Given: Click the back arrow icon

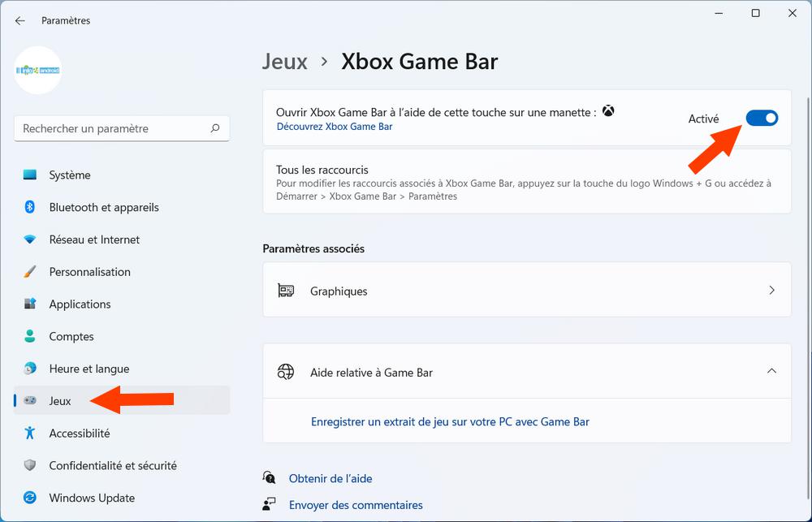Looking at the screenshot, I should click(20, 21).
